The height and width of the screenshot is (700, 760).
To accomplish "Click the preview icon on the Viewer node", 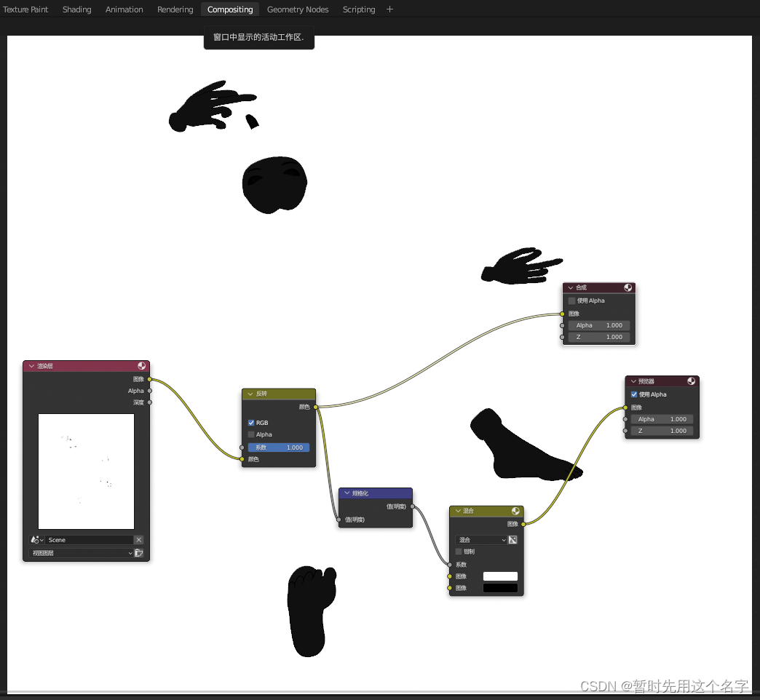I will [x=691, y=381].
